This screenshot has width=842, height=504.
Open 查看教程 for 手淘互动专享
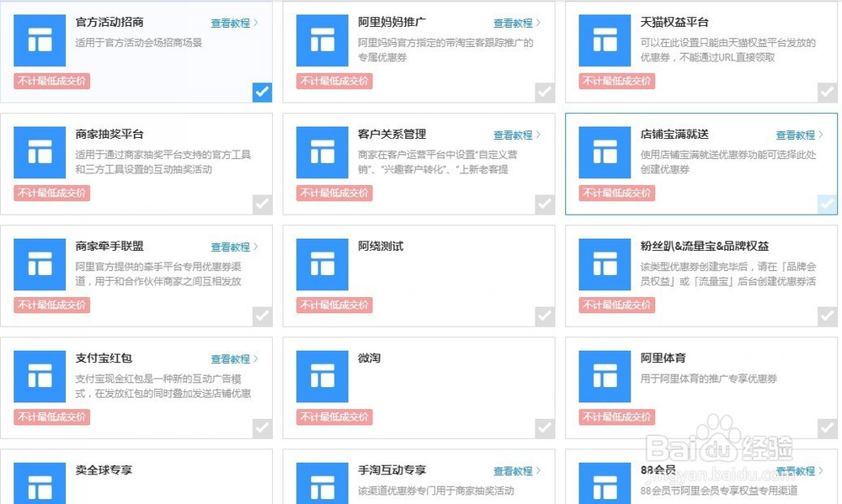[517, 471]
